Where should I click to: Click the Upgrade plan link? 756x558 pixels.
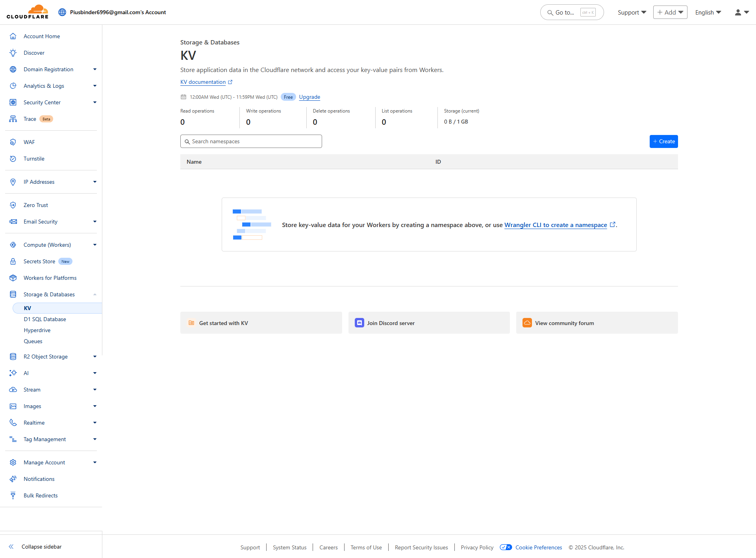point(309,97)
